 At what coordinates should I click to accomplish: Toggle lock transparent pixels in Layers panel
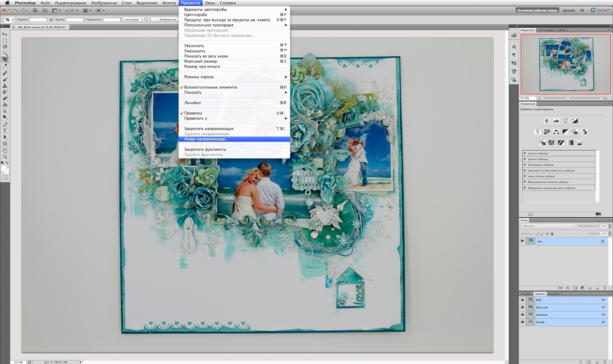(537, 233)
